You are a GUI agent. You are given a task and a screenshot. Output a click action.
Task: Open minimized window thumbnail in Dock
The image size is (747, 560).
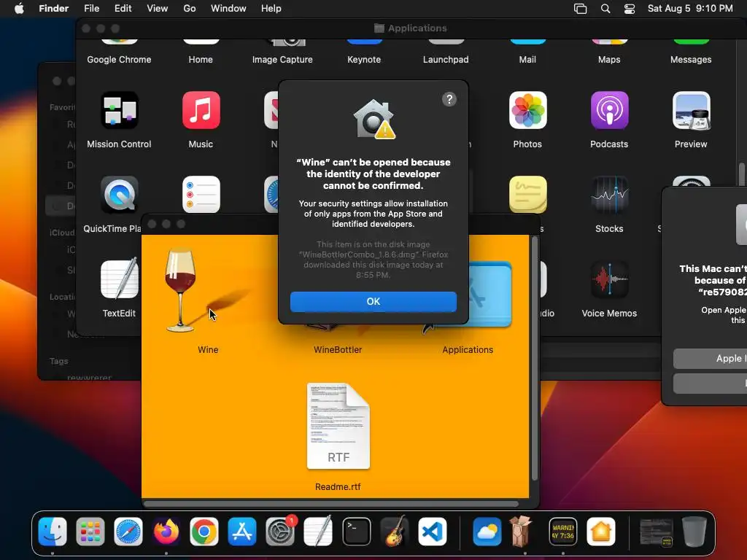pyautogui.click(x=657, y=532)
